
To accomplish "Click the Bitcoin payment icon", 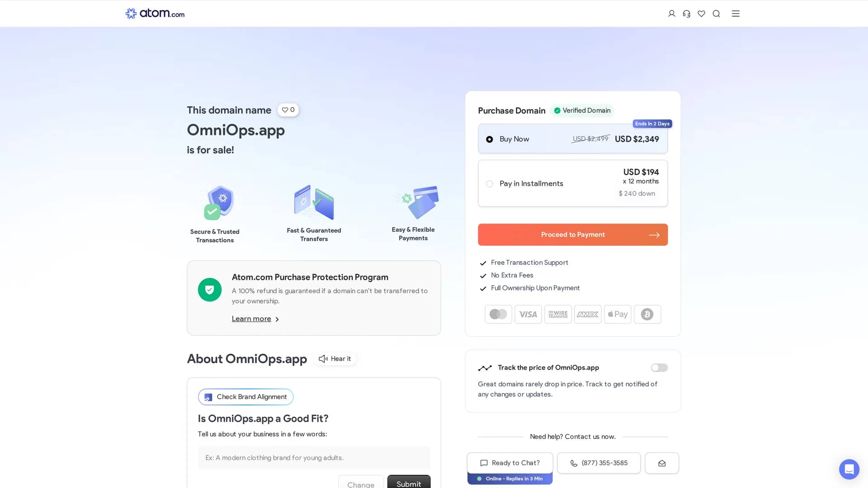I will point(647,314).
